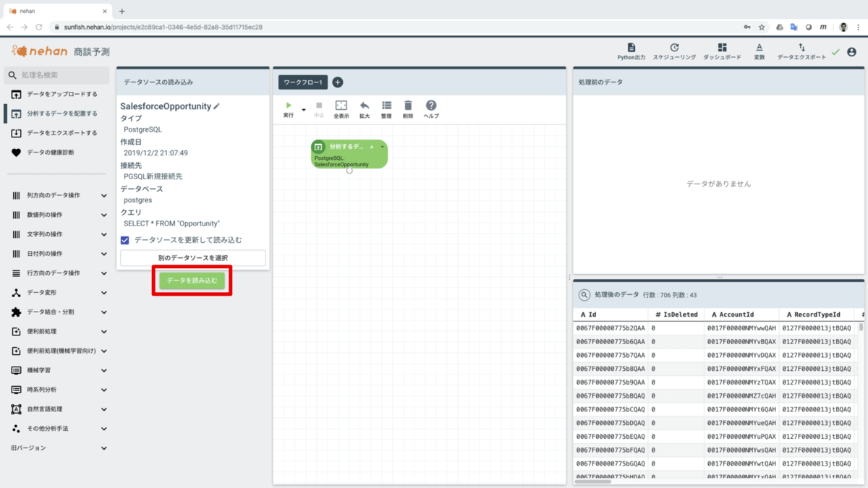Viewport: 868px width, 488px height.
Task: Click the Id column header
Action: 609,314
